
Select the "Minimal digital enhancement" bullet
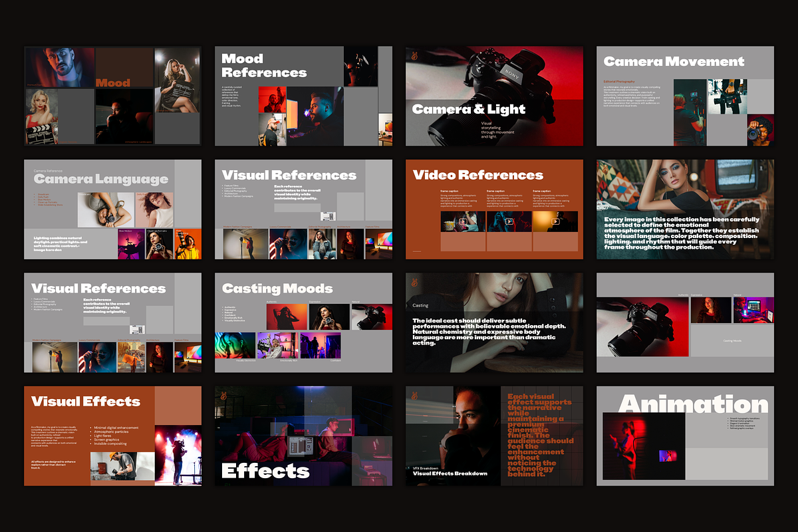click(115, 428)
